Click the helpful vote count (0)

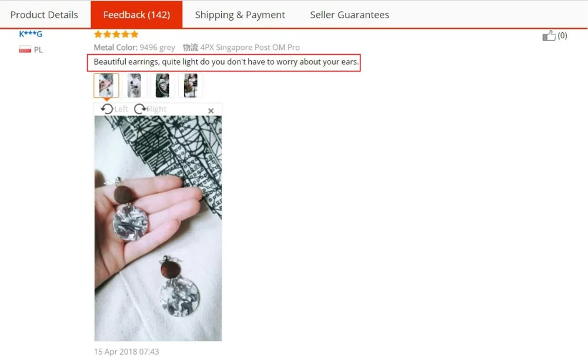pos(562,36)
